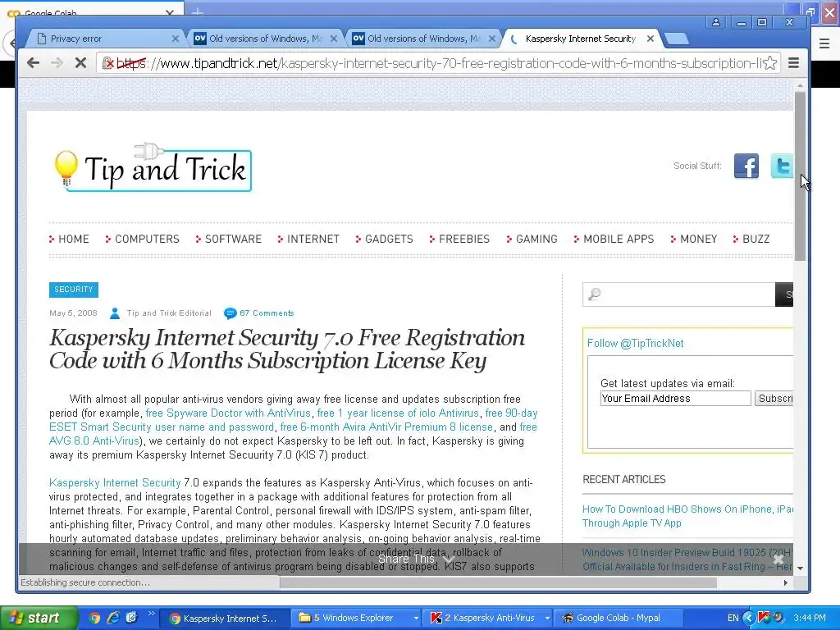The width and height of the screenshot is (840, 630).
Task: Click the browser forward arrow
Action: point(57,63)
